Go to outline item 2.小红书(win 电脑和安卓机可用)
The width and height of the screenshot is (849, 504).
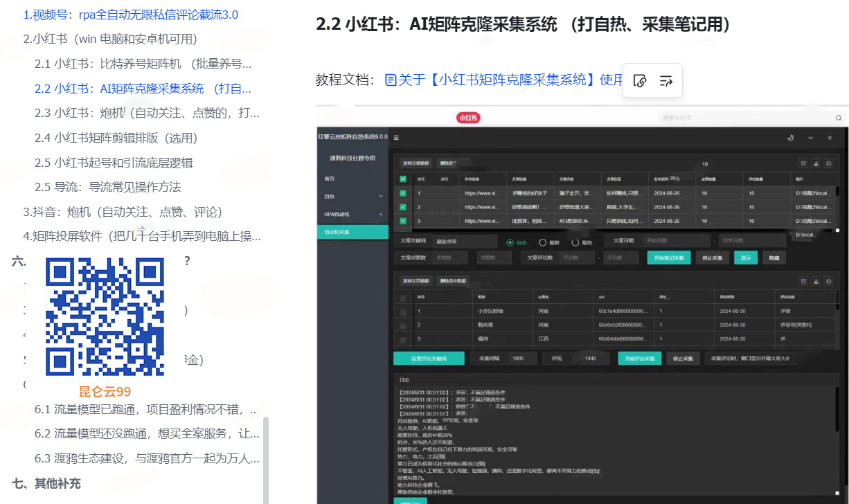[110, 39]
